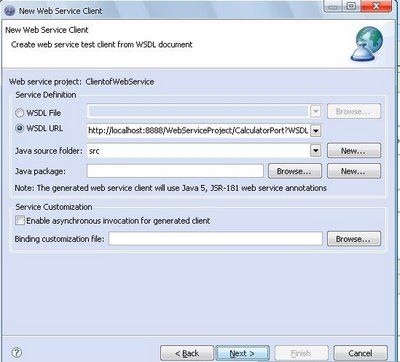Click the Java 5 JSR-181 note text

coord(171,188)
